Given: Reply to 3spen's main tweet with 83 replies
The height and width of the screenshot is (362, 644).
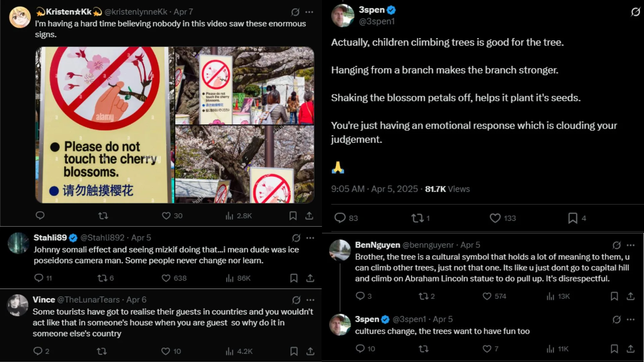Looking at the screenshot, I should click(340, 218).
